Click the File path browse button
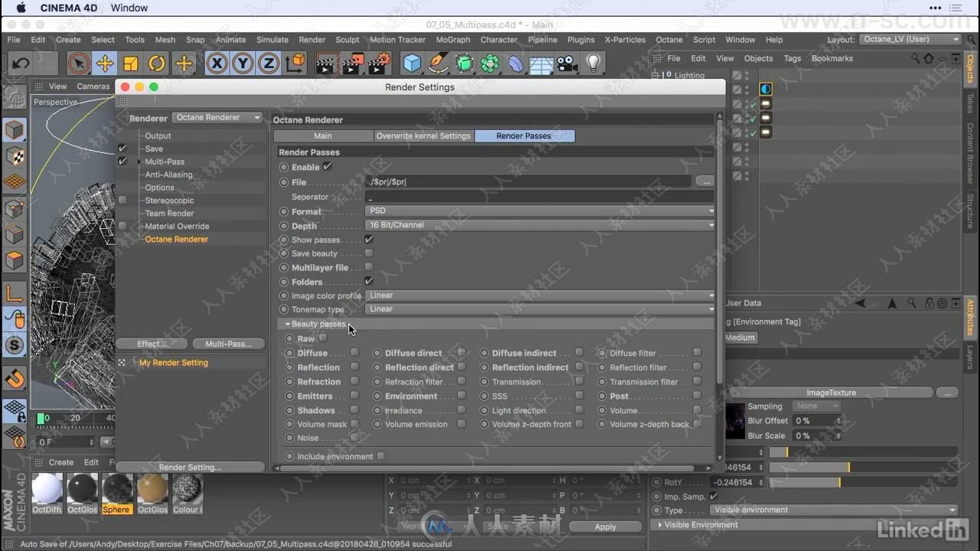Image resolution: width=980 pixels, height=551 pixels. pyautogui.click(x=705, y=181)
